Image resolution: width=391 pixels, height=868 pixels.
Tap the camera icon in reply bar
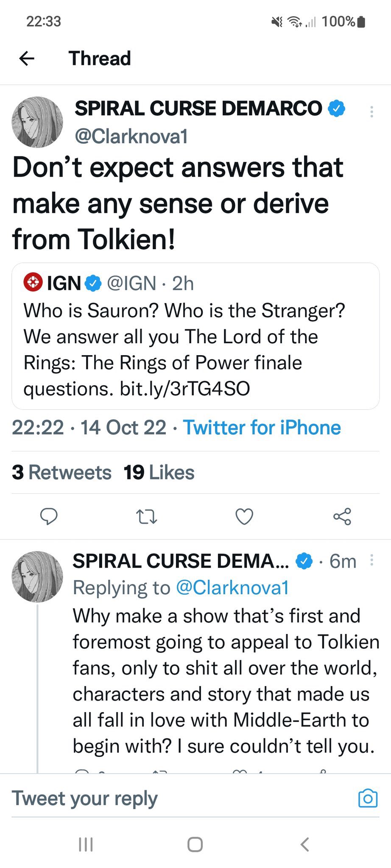368,798
